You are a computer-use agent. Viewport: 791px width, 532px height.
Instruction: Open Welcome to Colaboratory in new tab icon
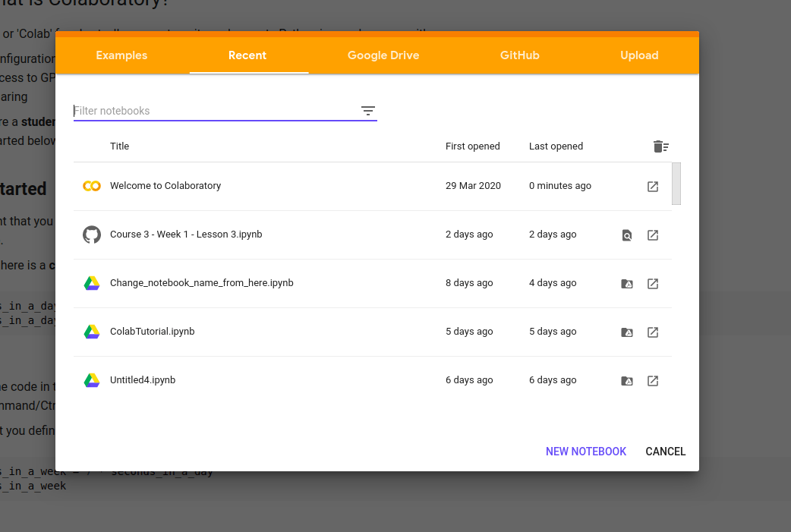[x=652, y=187]
